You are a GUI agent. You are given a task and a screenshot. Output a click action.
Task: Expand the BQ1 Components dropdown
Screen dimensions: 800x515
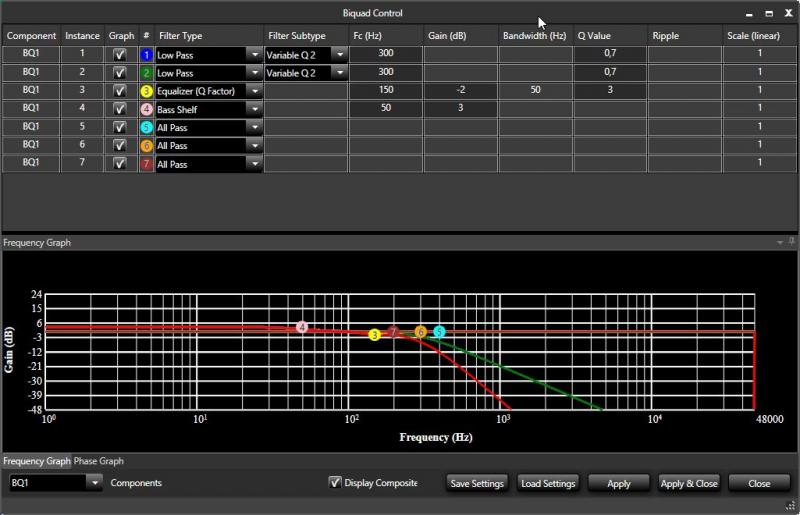point(95,483)
